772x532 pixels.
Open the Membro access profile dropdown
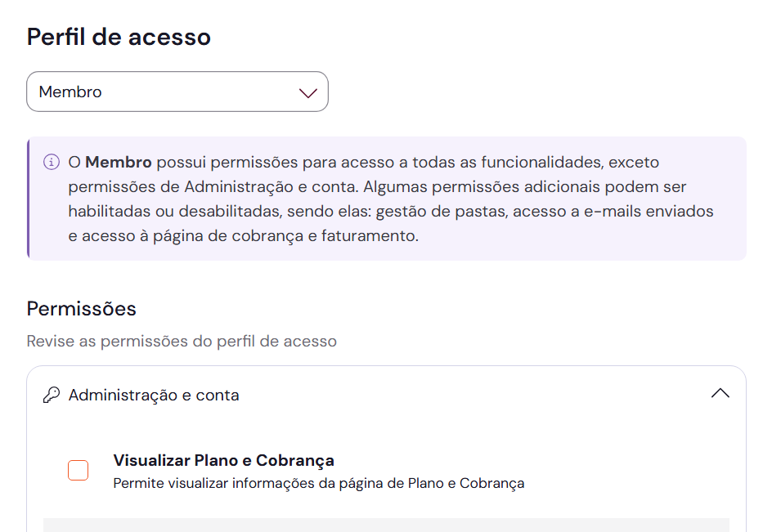coord(177,92)
